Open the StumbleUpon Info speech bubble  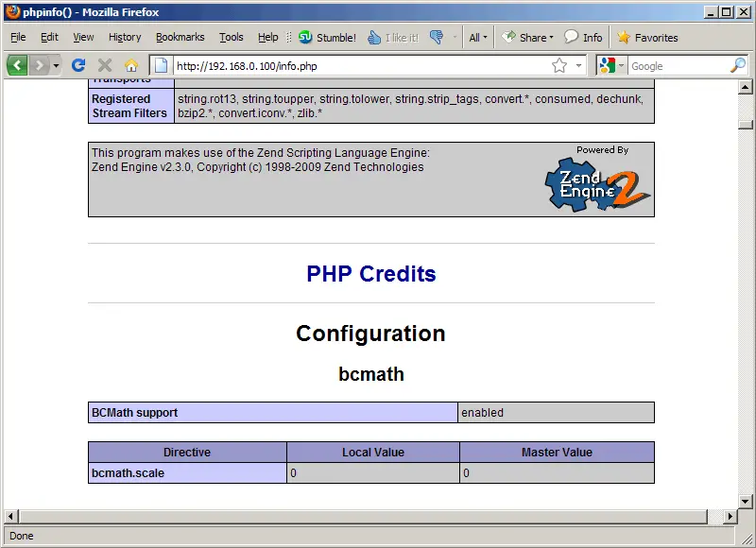[583, 37]
